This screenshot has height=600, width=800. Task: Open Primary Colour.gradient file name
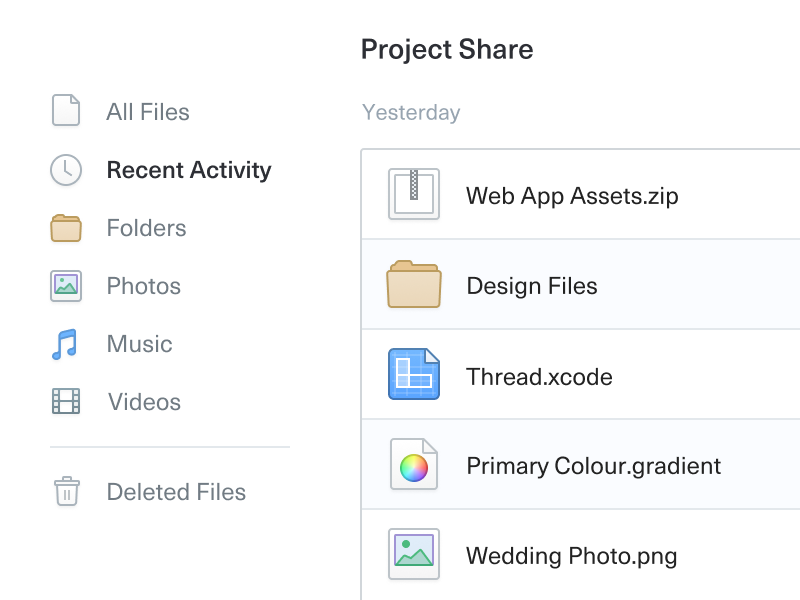[594, 466]
